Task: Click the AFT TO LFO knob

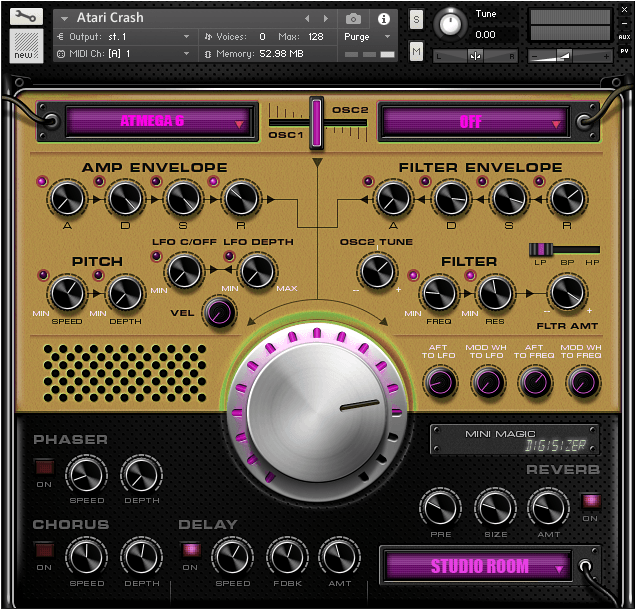Action: 440,382
